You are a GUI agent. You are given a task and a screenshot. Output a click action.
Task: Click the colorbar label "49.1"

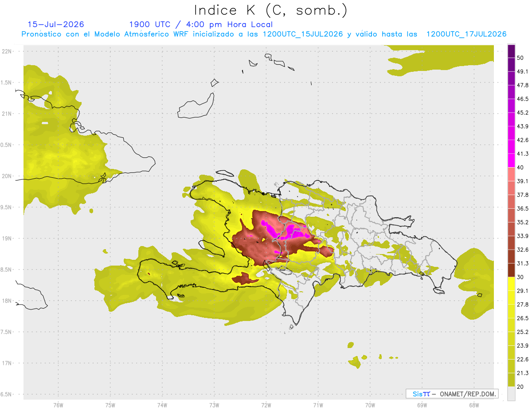click(x=522, y=71)
